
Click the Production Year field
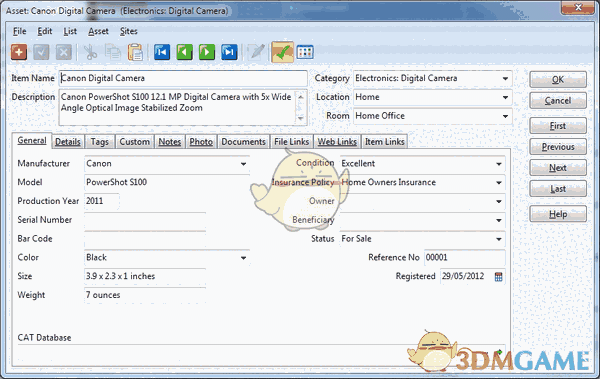point(101,201)
